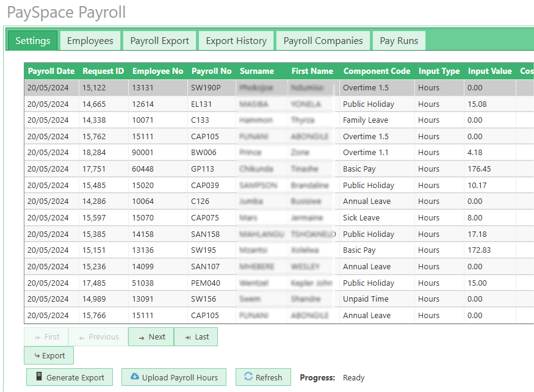
Task: Refresh the payroll grid
Action: [x=263, y=377]
